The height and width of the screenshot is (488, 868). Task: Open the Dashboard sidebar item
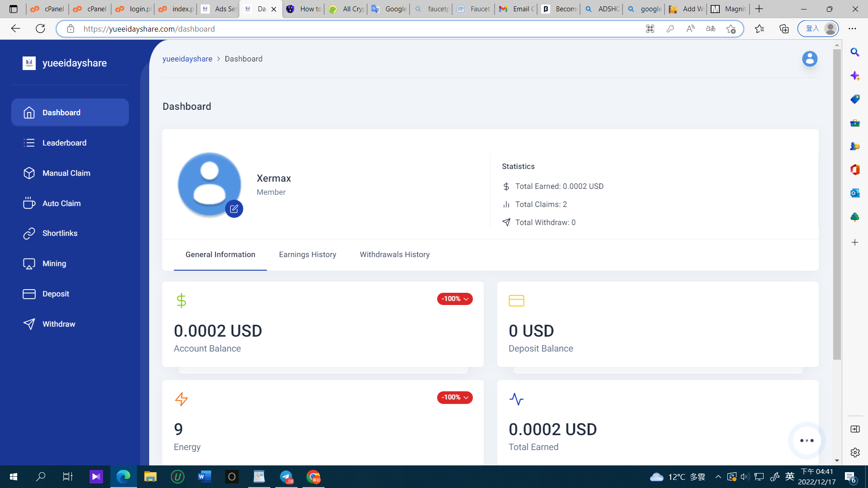pos(70,113)
